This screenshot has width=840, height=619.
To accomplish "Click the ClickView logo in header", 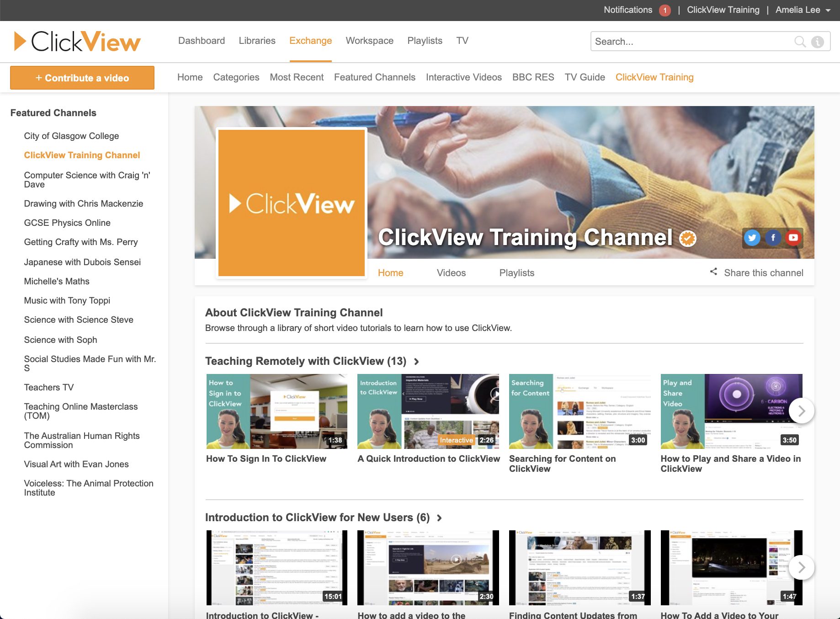I will click(x=77, y=41).
